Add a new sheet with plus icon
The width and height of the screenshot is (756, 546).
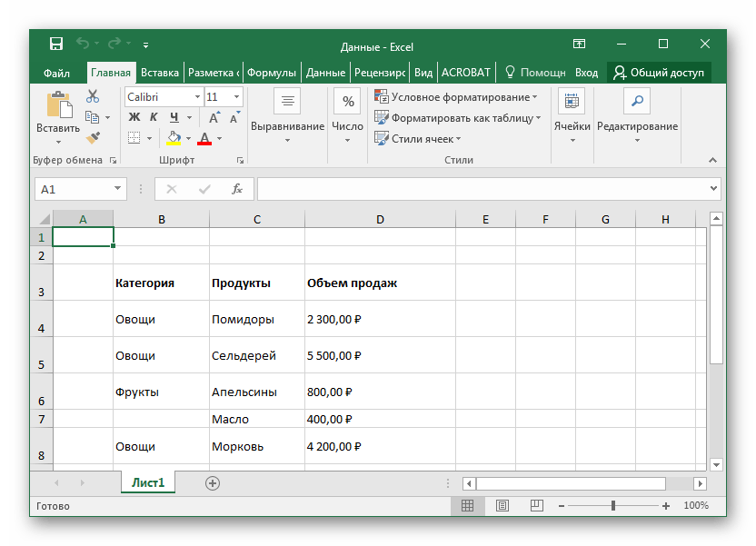pos(213,483)
